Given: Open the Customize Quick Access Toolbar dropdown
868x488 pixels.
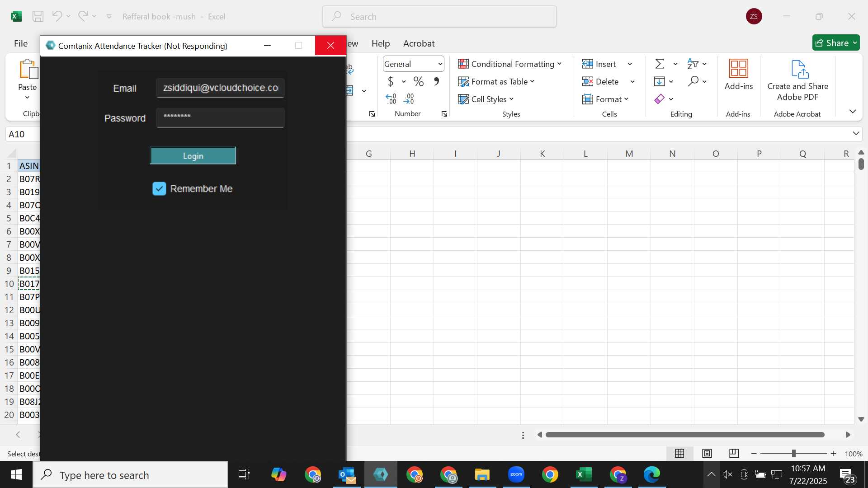Looking at the screenshot, I should [109, 16].
